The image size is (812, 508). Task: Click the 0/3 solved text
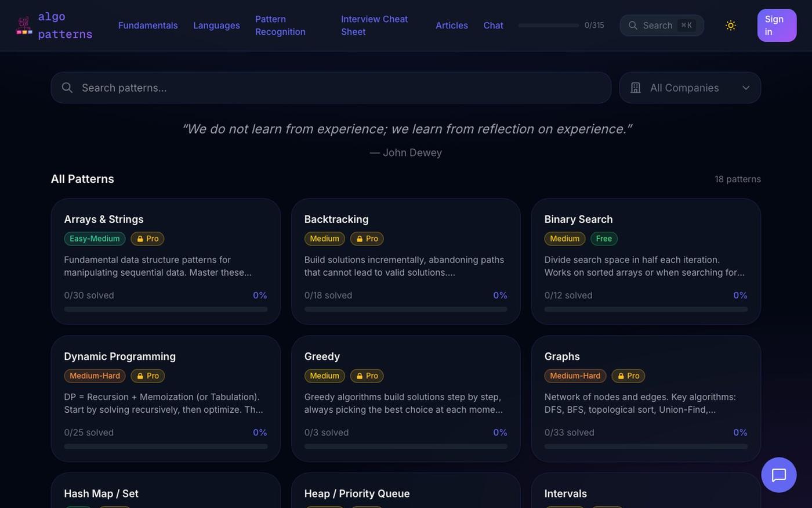coord(327,433)
